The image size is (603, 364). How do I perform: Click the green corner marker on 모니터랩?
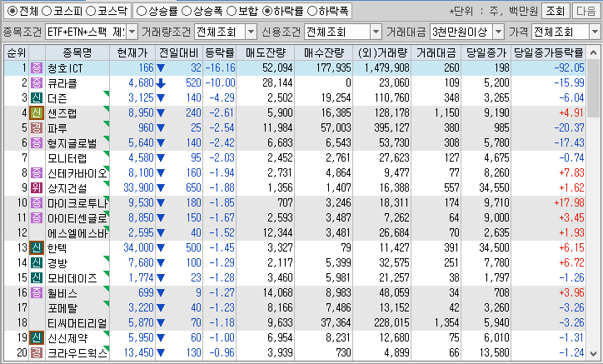[x=107, y=153]
